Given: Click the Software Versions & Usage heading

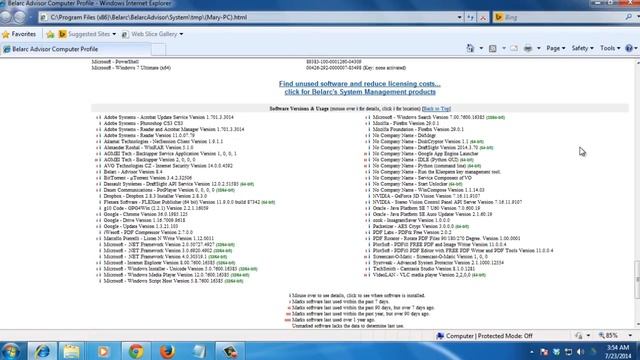Looking at the screenshot, I should coord(299,109).
